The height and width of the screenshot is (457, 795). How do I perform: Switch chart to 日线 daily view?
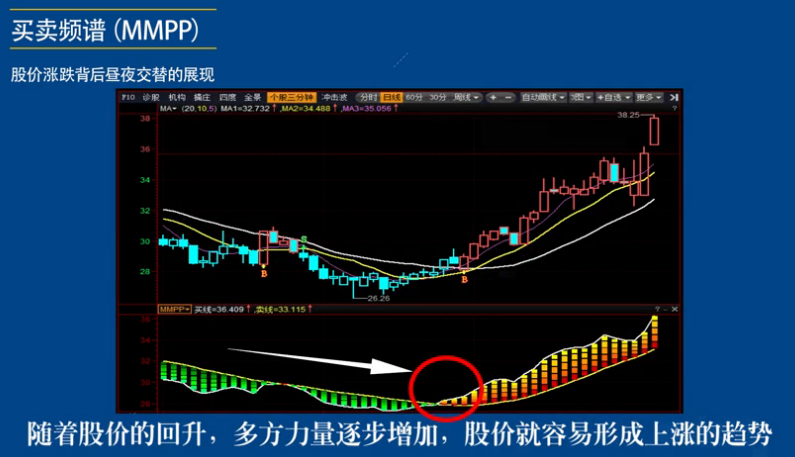coord(391,97)
